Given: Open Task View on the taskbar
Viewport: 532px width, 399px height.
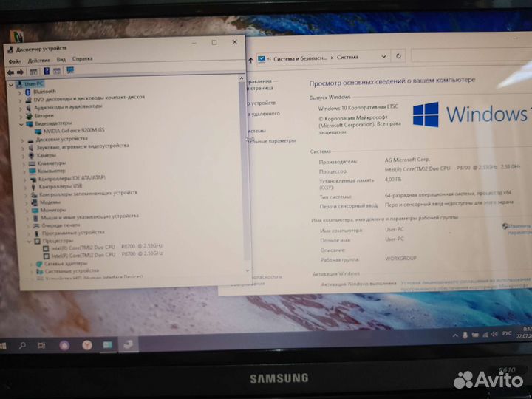Looking at the screenshot, I should (x=41, y=345).
